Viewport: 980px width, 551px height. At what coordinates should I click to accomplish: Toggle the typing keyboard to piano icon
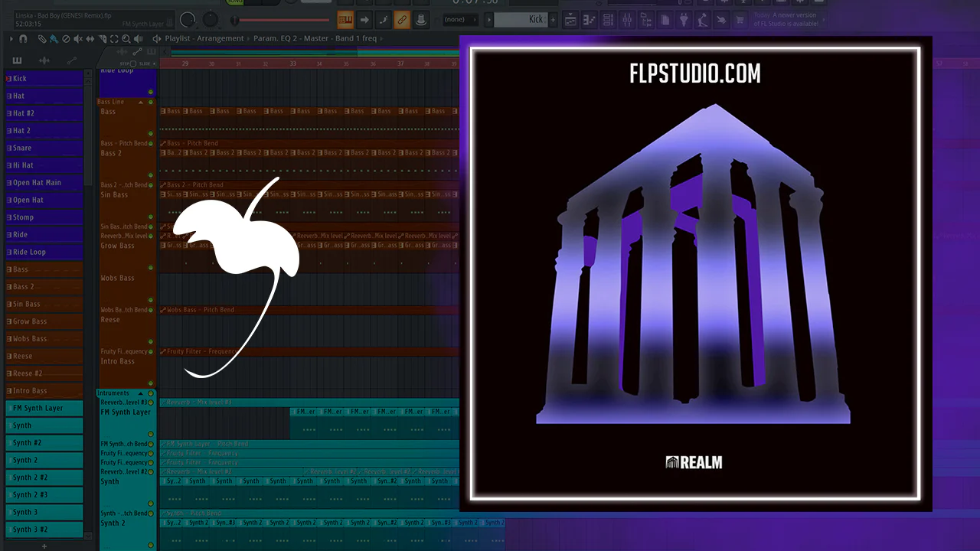point(345,20)
